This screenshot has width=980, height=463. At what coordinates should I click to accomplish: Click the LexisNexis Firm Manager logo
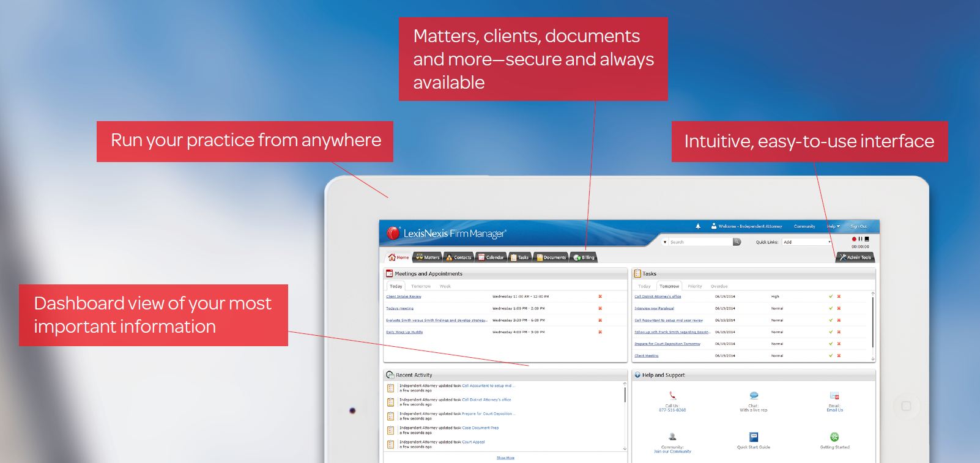tap(447, 233)
